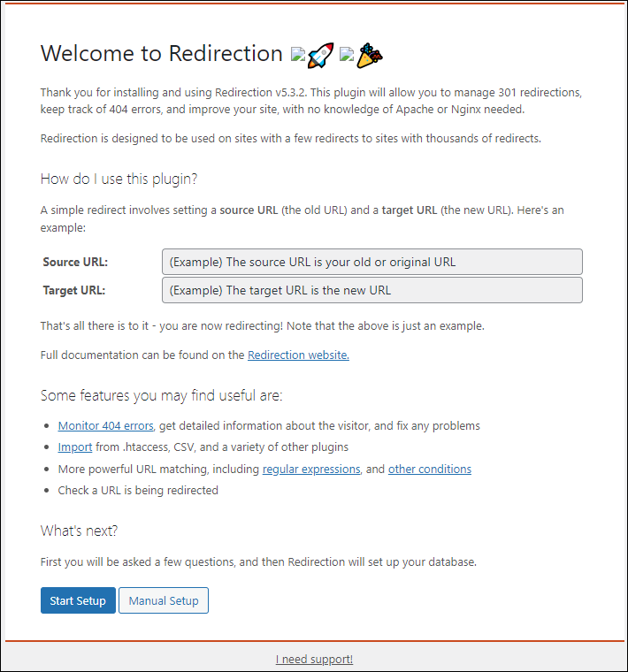Click the sentence about sites with thousands of redirects
The image size is (628, 672).
tap(291, 139)
